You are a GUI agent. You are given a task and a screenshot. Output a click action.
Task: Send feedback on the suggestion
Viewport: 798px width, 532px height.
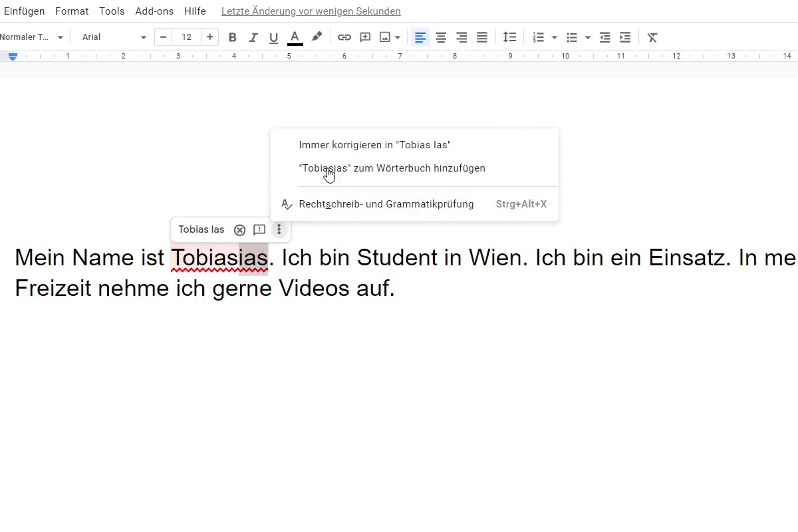pyautogui.click(x=259, y=230)
